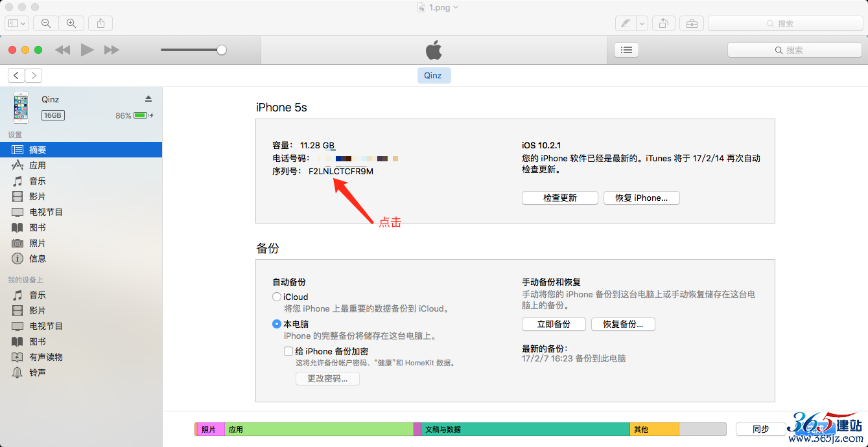Open 图书 under 我的设备上
This screenshot has width=868, height=447.
click(x=81, y=341)
